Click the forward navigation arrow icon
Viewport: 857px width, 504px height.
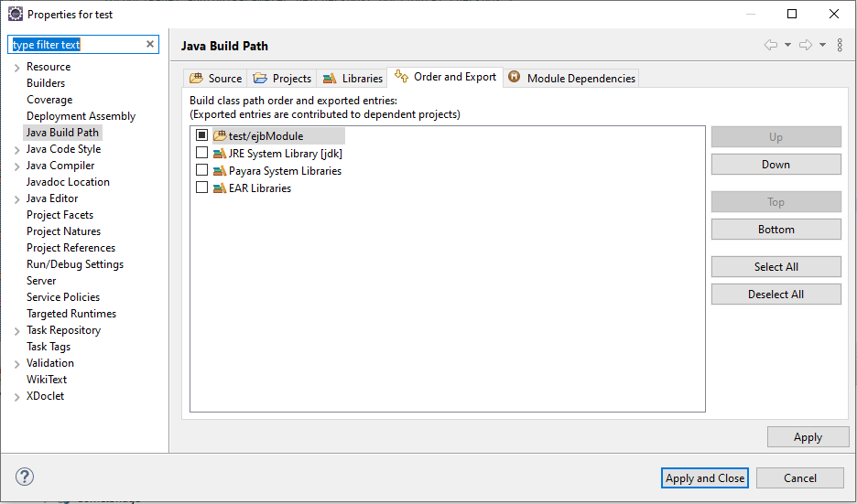(806, 45)
